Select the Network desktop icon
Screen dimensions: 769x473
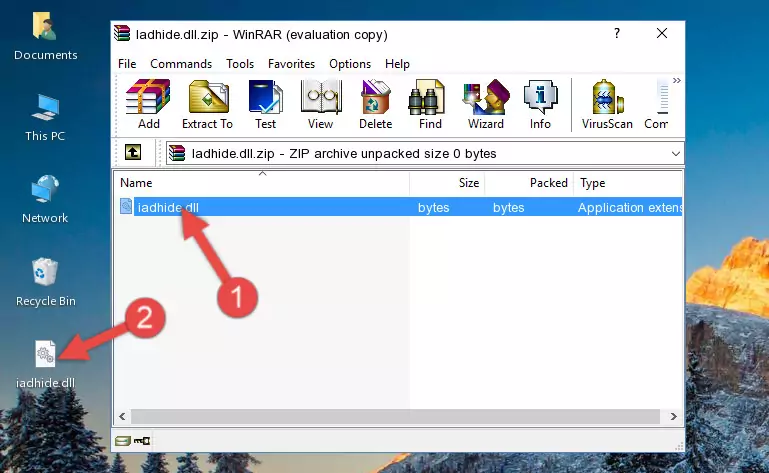coord(45,199)
